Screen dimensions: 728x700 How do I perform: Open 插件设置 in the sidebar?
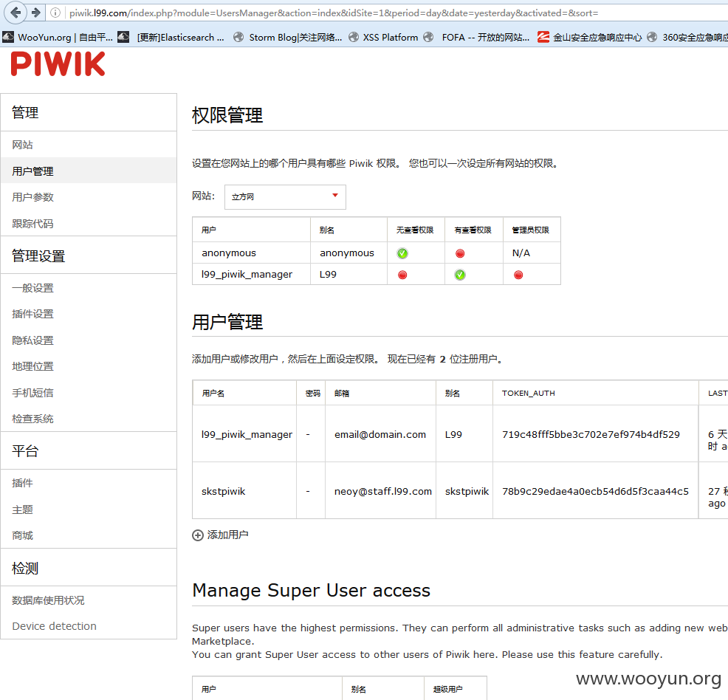(32, 314)
